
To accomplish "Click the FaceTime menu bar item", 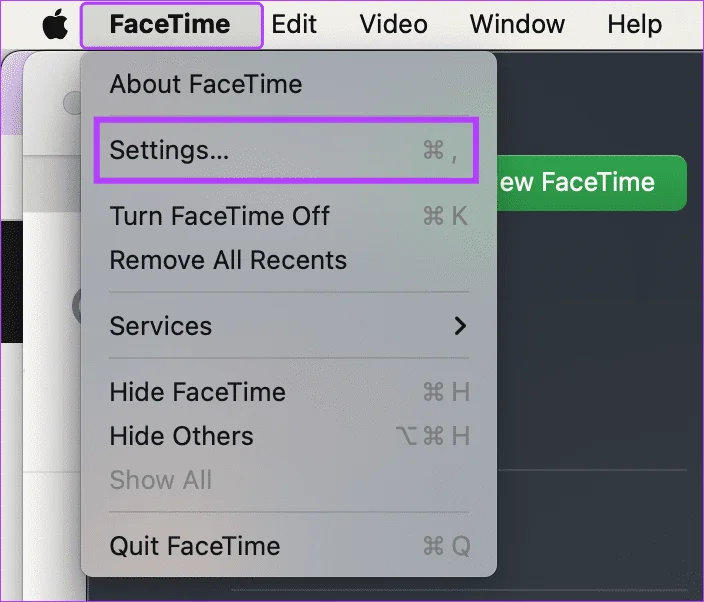I will [x=170, y=25].
